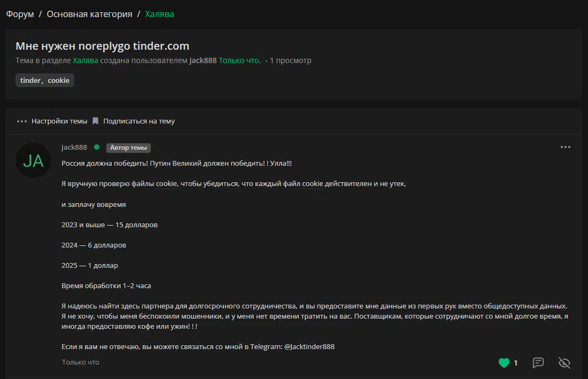Click Jack888 username on the post
The image size is (588, 379).
(x=74, y=148)
